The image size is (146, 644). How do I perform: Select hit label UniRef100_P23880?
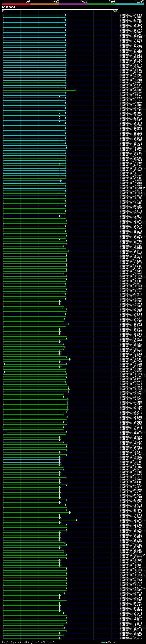tap(131, 216)
